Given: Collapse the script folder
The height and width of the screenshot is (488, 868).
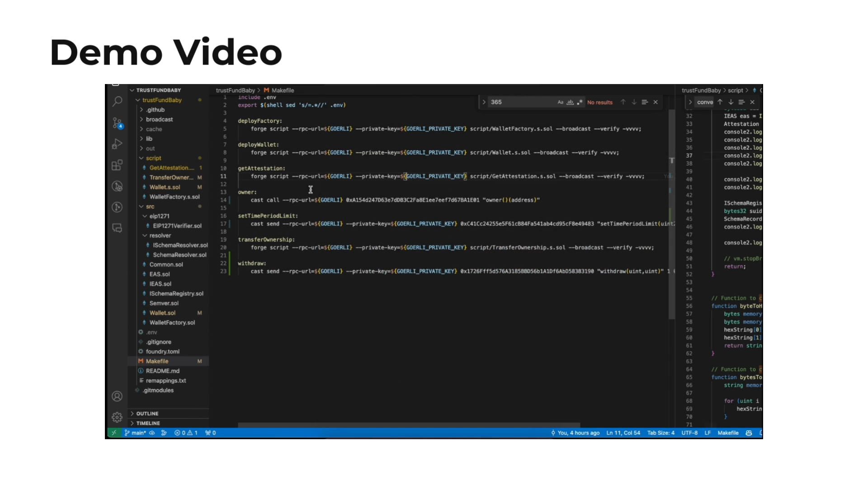Looking at the screenshot, I should pos(168,158).
